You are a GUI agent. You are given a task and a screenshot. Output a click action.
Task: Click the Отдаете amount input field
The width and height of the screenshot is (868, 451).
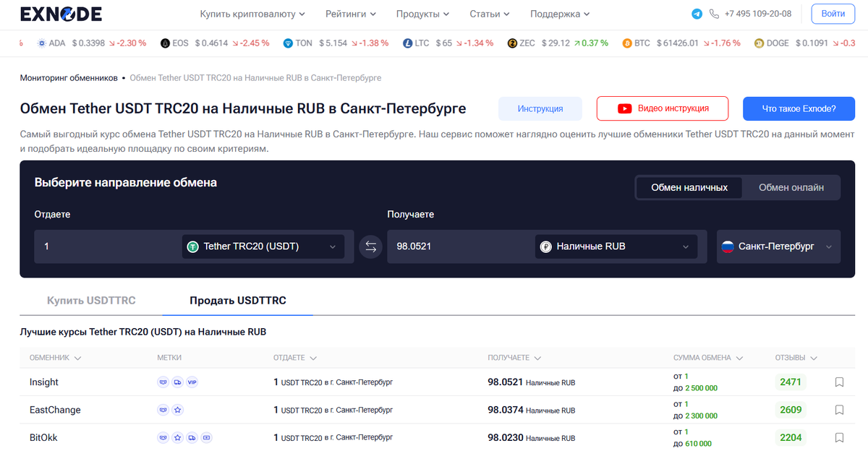107,246
